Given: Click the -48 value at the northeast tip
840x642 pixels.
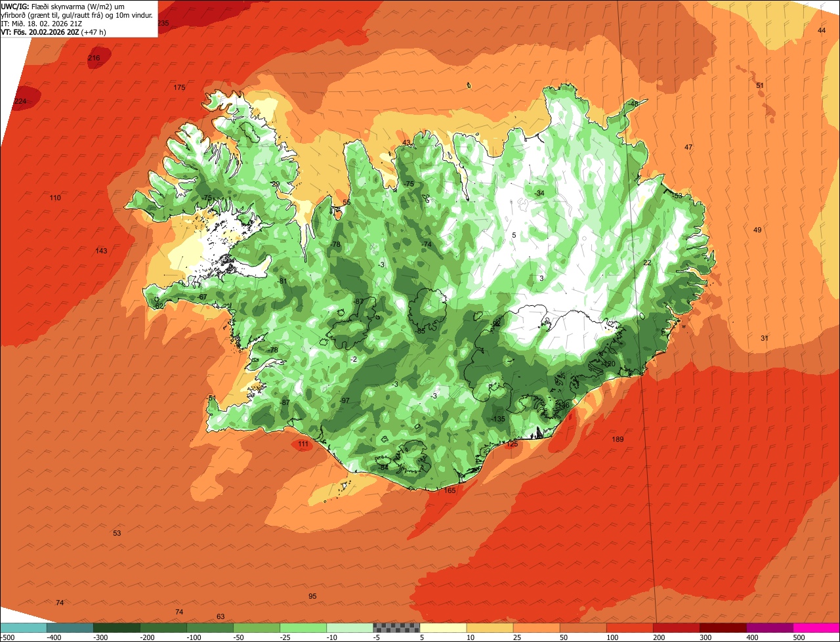Looking at the screenshot, I should tap(633, 104).
